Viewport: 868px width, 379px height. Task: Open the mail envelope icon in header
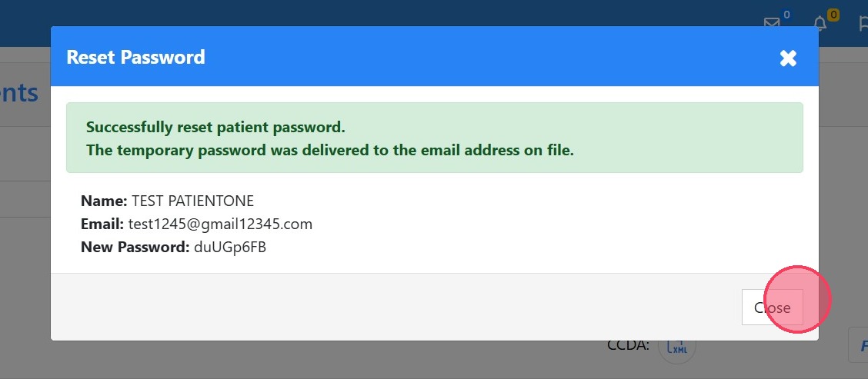[x=771, y=24]
